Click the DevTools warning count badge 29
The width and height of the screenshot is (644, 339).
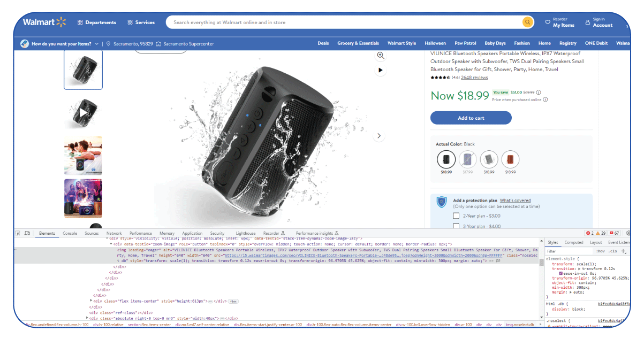(x=601, y=234)
